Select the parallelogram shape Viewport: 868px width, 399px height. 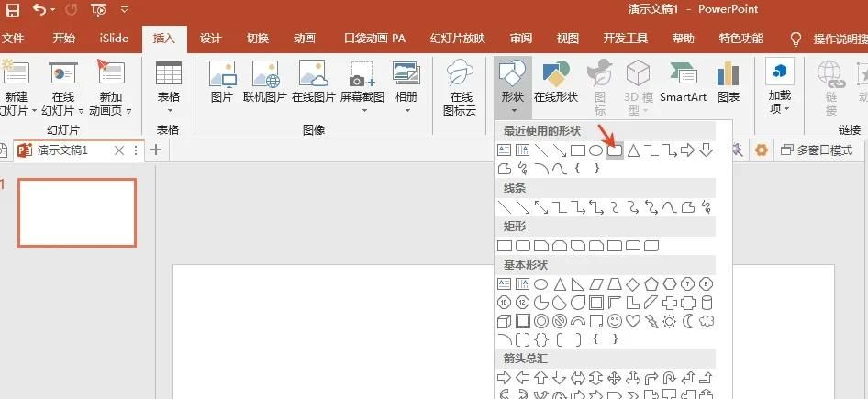(596, 284)
